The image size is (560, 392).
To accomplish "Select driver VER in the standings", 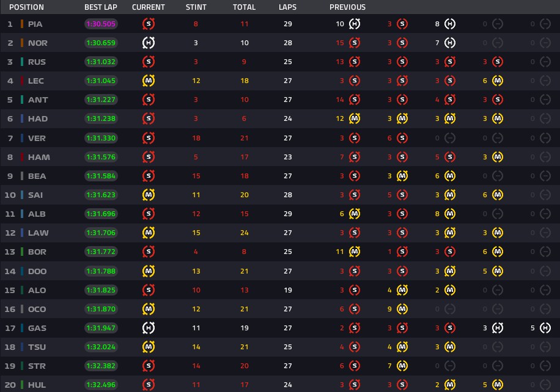I will [x=37, y=138].
